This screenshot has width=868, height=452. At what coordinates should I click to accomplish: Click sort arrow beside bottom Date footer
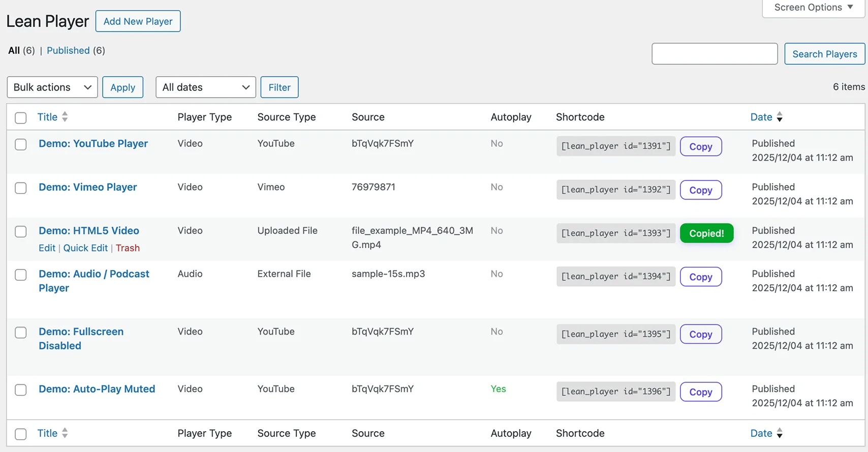pyautogui.click(x=780, y=433)
